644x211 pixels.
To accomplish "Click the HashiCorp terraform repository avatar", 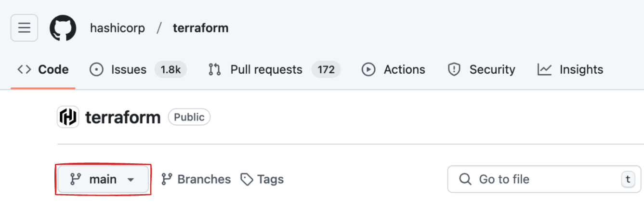I will (x=68, y=117).
